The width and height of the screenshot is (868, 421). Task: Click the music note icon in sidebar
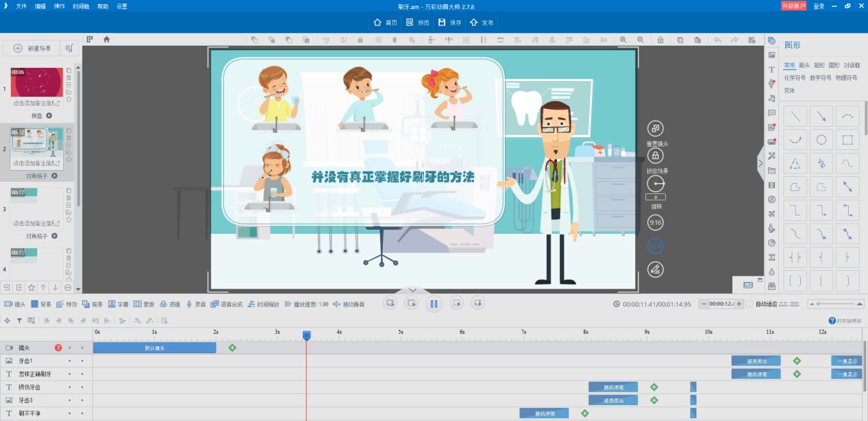tap(771, 98)
